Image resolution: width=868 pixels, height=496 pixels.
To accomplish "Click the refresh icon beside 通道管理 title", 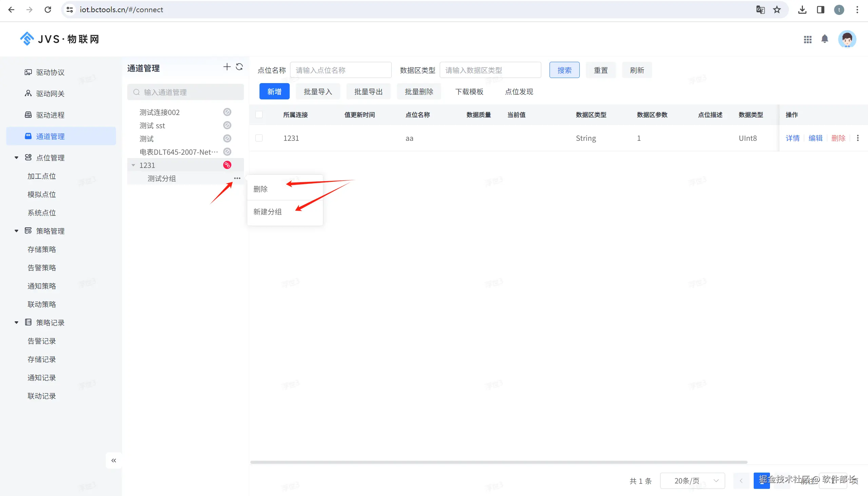I will [x=239, y=67].
